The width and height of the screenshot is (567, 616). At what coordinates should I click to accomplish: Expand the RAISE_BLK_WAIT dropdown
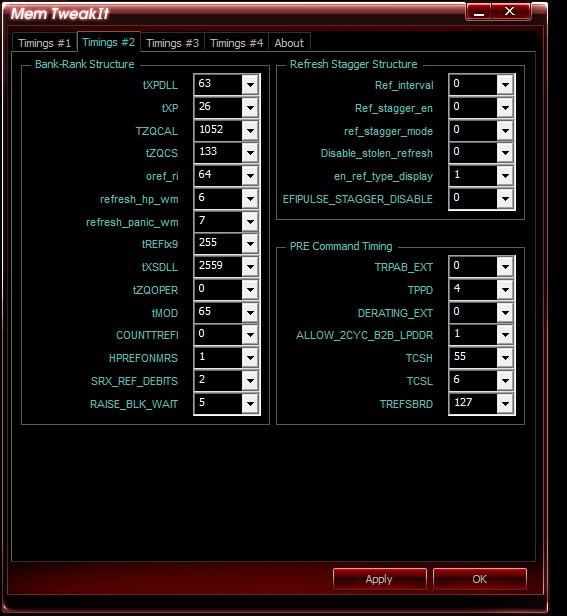click(x=250, y=403)
